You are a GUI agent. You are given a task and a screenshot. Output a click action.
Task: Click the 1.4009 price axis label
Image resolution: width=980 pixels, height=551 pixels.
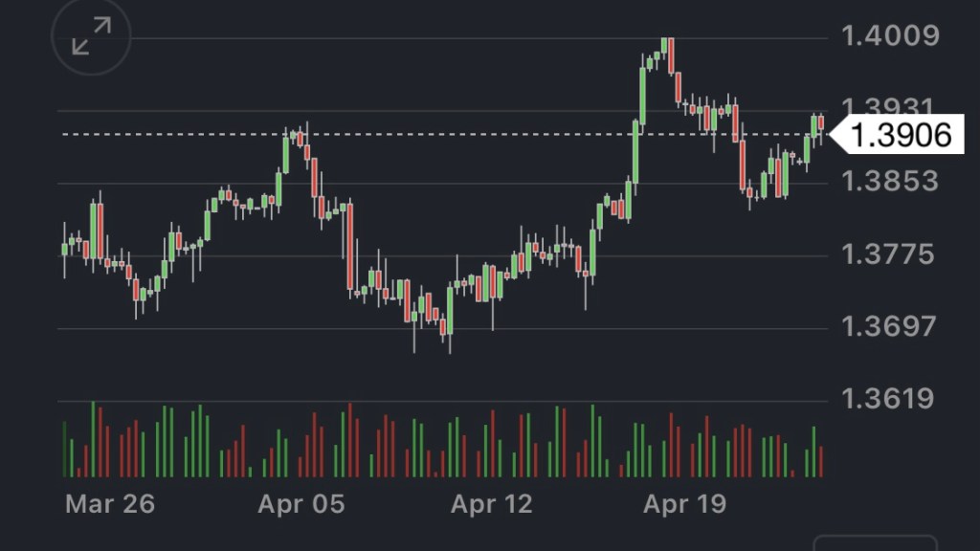tap(889, 37)
